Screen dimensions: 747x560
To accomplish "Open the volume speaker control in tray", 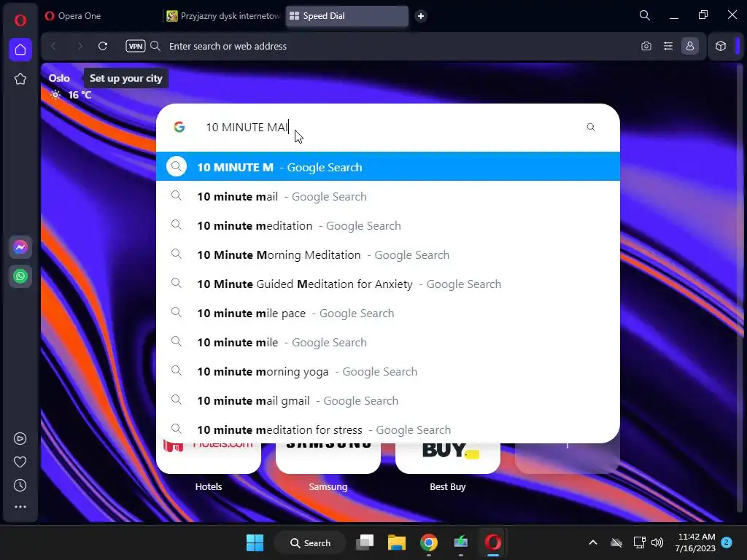I will pyautogui.click(x=657, y=542).
